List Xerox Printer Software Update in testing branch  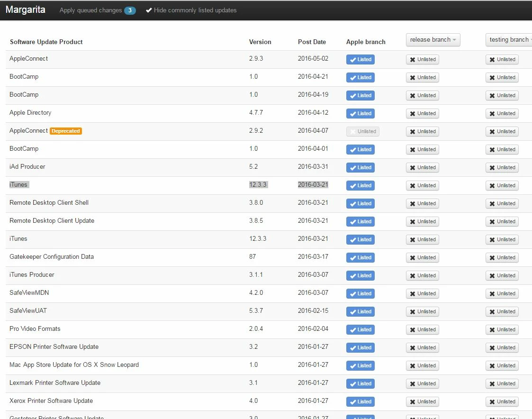pos(502,401)
